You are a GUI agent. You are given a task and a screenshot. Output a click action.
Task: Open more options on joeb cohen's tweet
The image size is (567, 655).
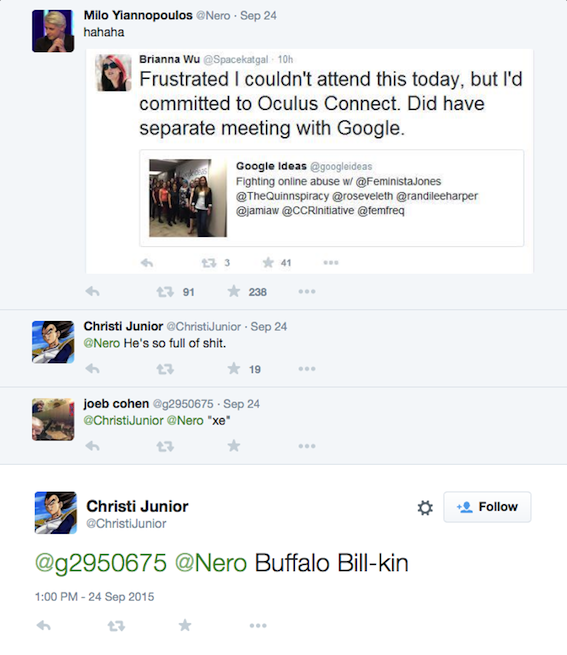(307, 446)
